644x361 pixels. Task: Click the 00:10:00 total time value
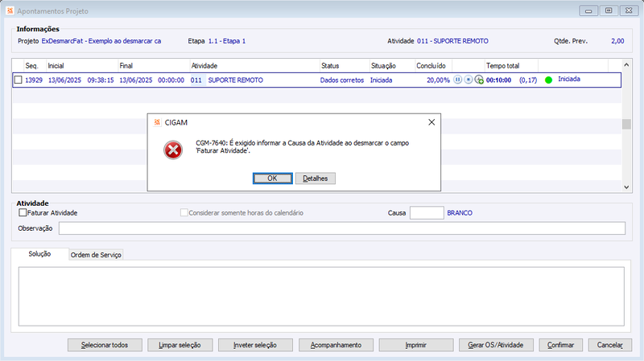tap(498, 80)
